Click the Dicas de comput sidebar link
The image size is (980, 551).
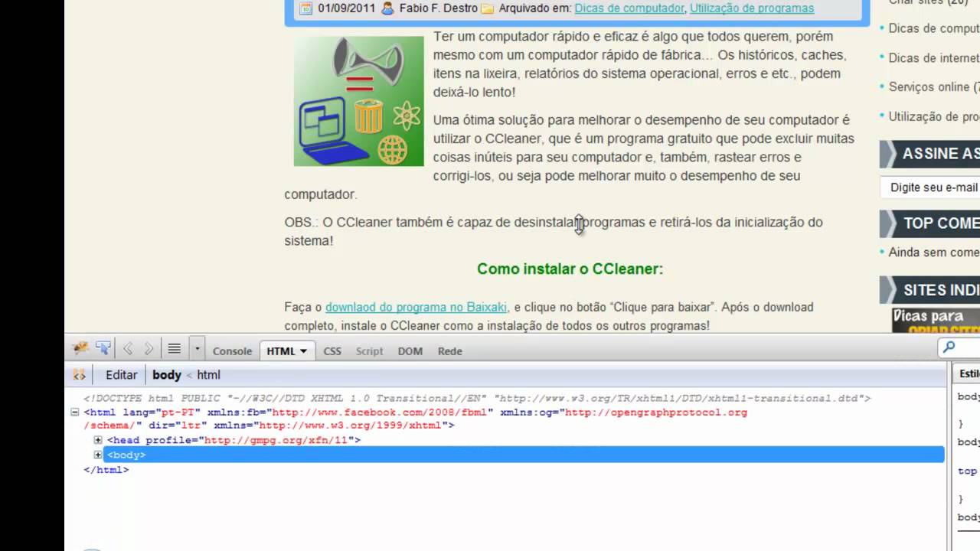(x=934, y=28)
